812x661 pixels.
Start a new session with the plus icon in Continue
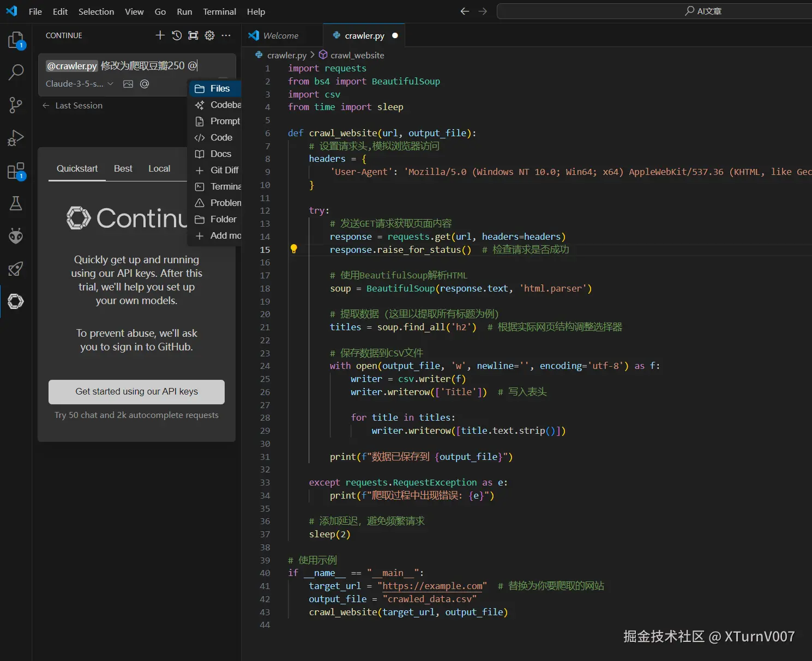click(160, 35)
